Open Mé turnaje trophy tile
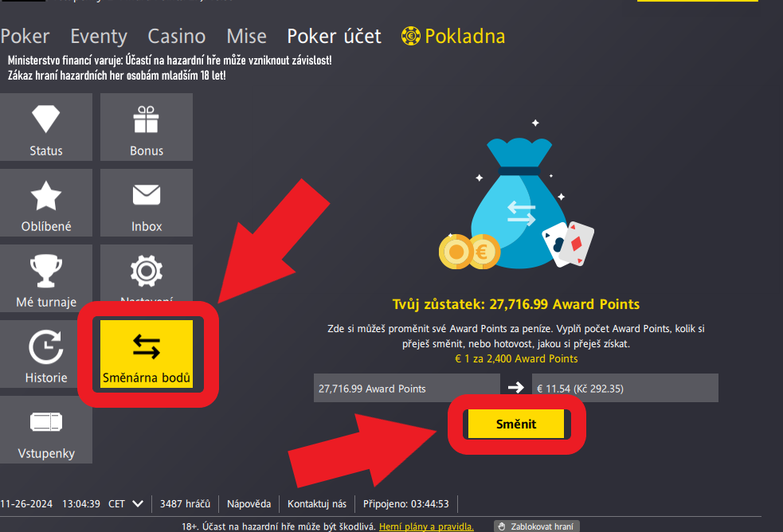Viewport: 783px width, 532px height. [46, 279]
